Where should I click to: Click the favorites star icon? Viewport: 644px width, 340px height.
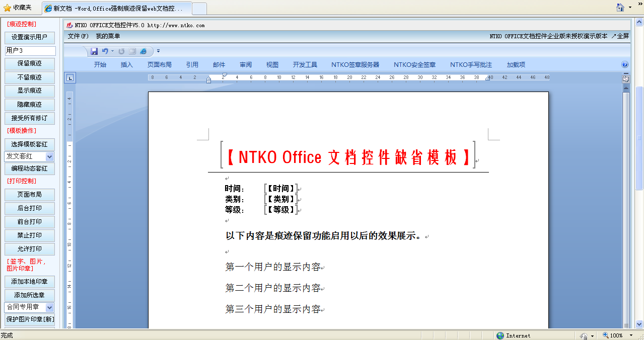[7, 8]
